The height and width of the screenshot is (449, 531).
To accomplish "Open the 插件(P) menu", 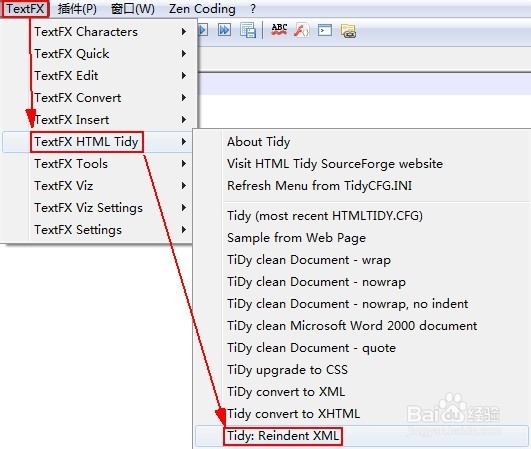I will [x=77, y=9].
